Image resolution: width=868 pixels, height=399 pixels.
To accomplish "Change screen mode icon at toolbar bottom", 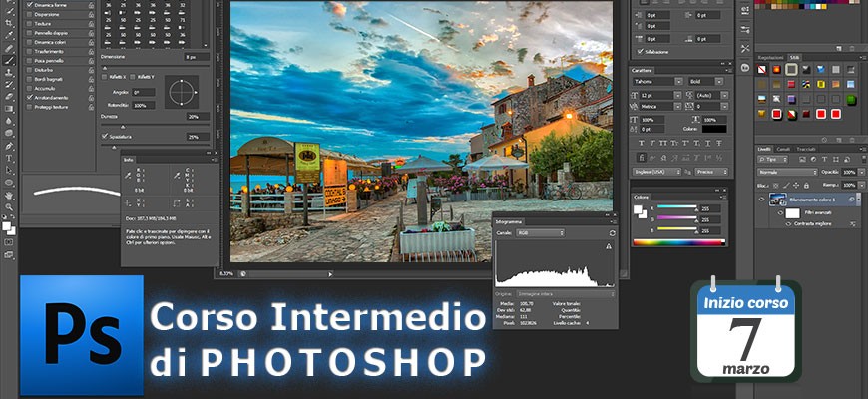I will [9, 255].
